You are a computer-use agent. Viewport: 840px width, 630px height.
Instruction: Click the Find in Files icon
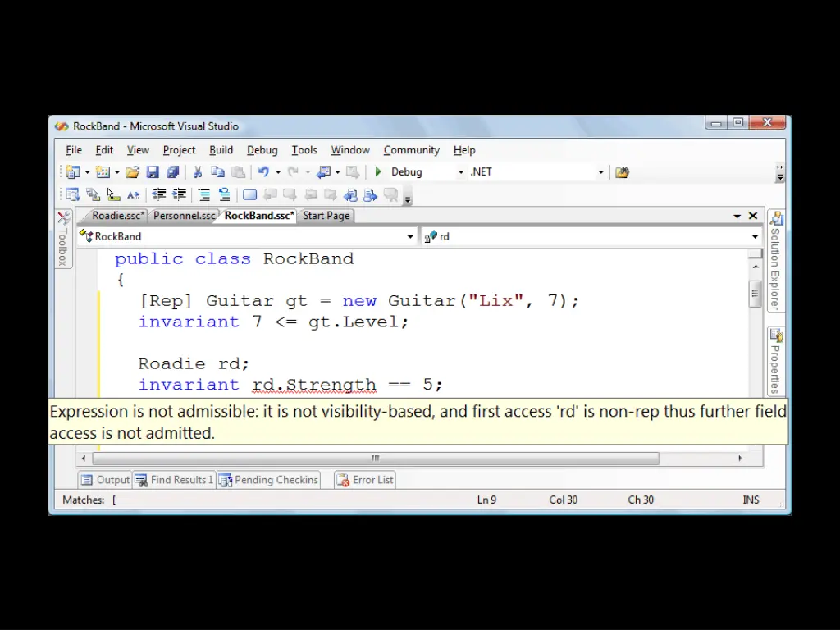click(x=622, y=172)
